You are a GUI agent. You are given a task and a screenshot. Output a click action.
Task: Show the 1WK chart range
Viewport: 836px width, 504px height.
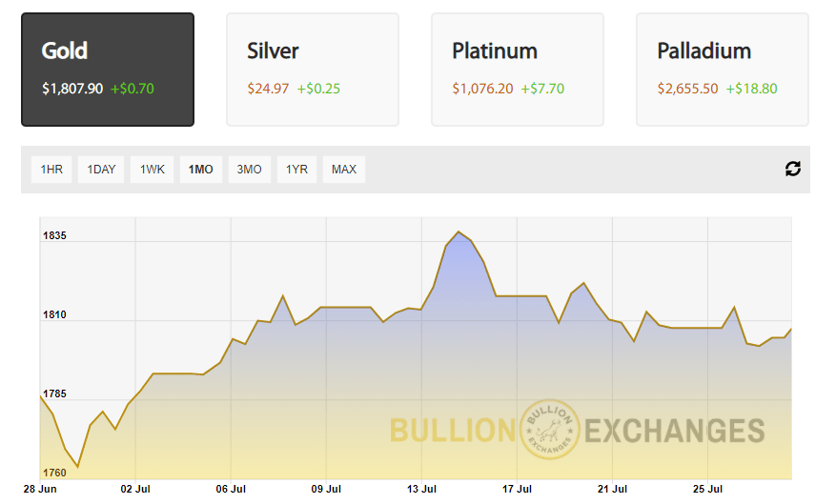[x=153, y=170]
